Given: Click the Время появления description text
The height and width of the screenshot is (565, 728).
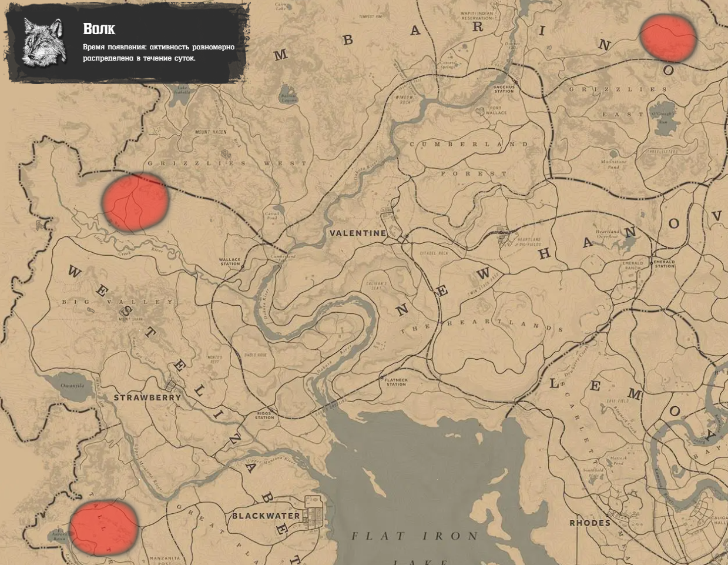Looking at the screenshot, I should (159, 52).
